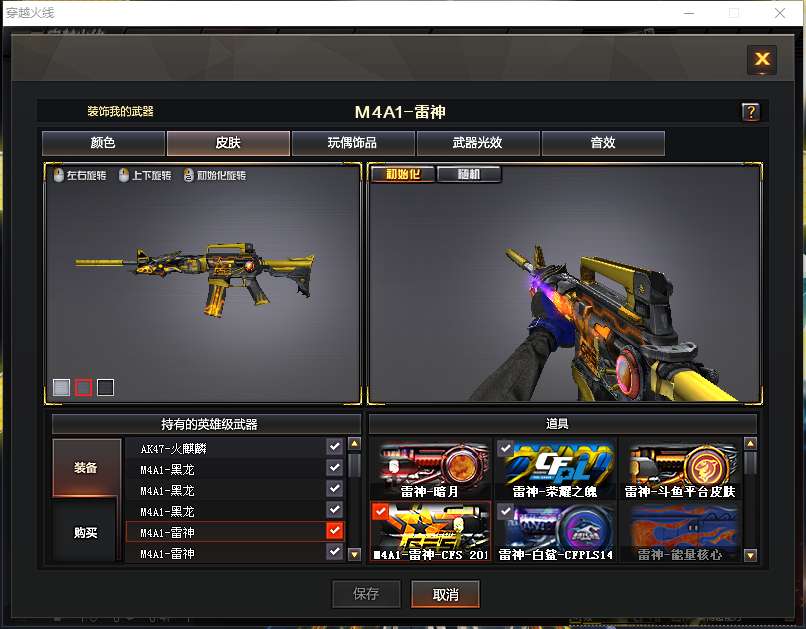Toggle the red checkbox on M4A1-雷神-CFS item

[x=380, y=511]
